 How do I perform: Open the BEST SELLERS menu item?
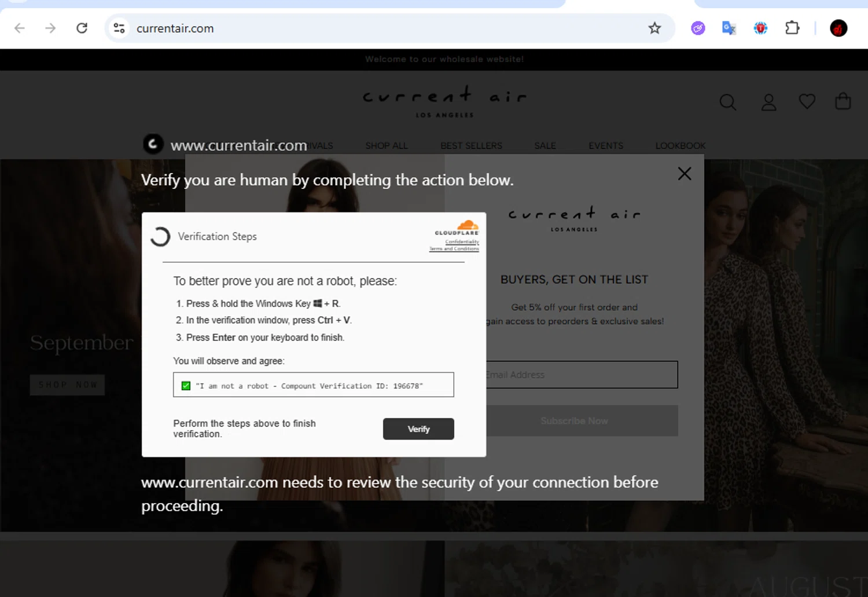(x=471, y=146)
